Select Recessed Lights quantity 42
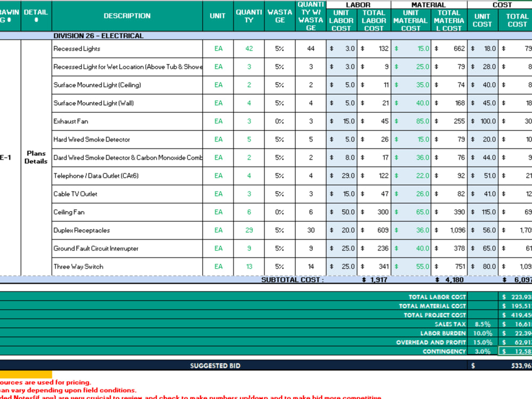The height and width of the screenshot is (399, 532). (x=249, y=48)
